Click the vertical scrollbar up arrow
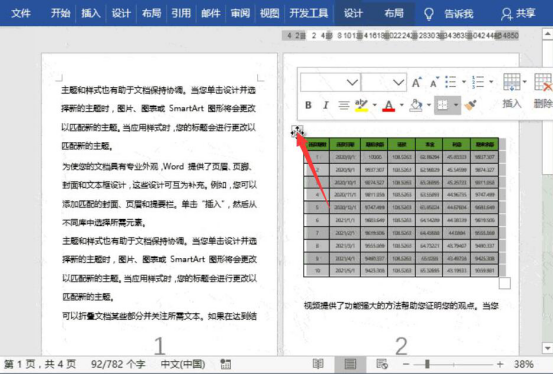The image size is (554, 374). [547, 34]
